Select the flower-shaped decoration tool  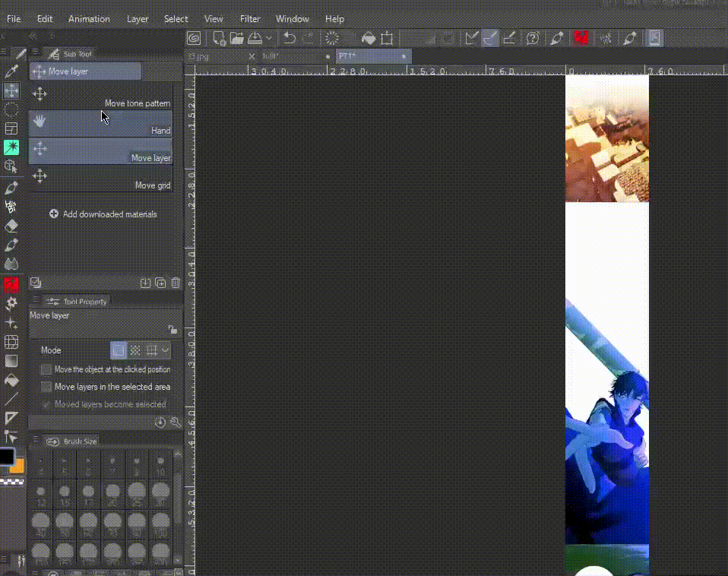(x=11, y=303)
